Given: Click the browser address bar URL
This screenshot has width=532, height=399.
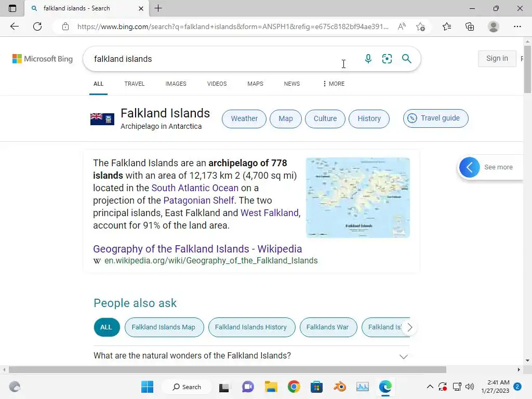Looking at the screenshot, I should [233, 26].
